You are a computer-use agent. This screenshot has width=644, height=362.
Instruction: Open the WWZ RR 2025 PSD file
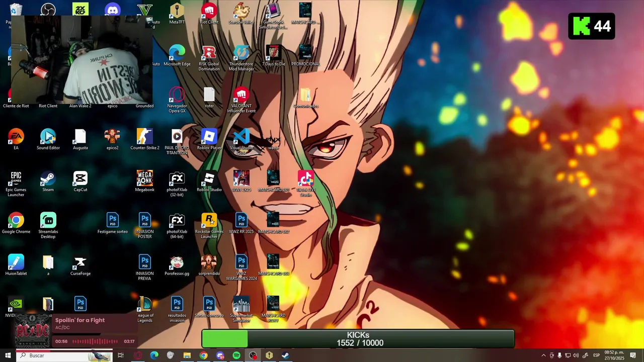[241, 223]
